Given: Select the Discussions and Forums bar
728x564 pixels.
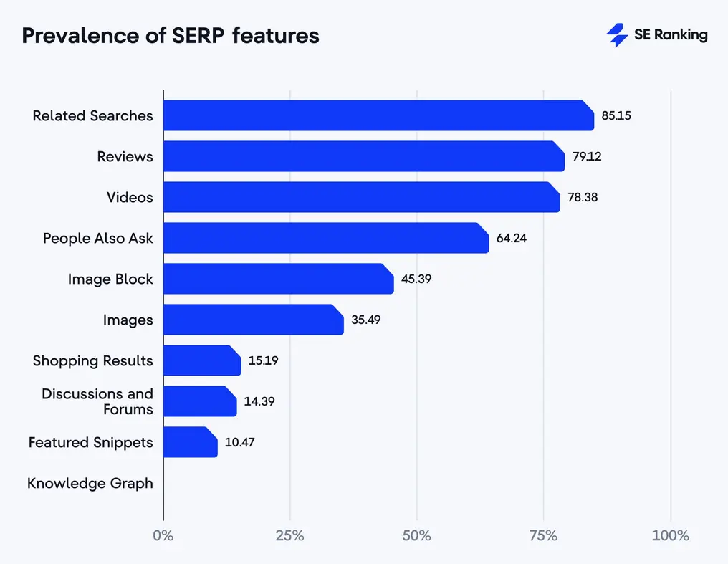Looking at the screenshot, I should pos(200,401).
